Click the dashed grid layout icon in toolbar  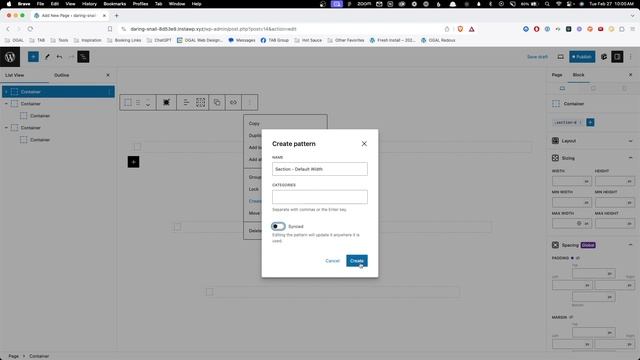pos(200,102)
